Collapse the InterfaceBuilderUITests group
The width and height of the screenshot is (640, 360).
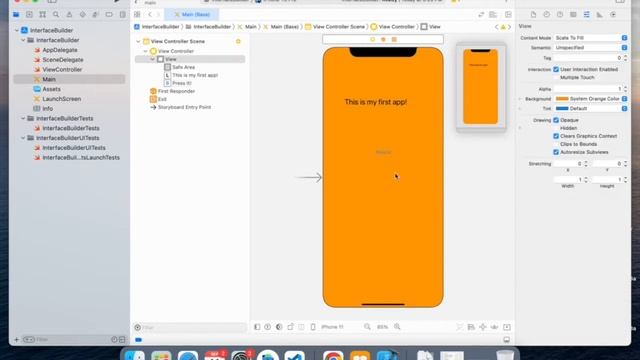point(23,138)
